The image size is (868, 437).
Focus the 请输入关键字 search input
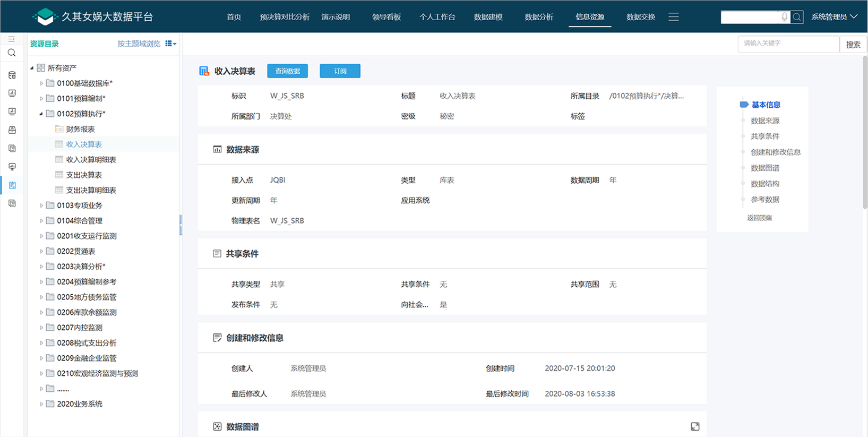coord(788,44)
